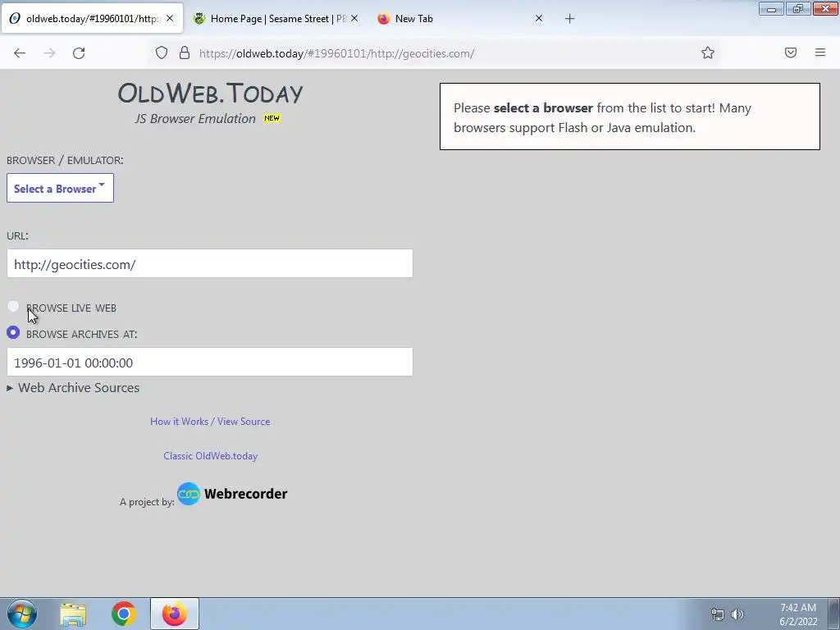
Task: Click the Firefox taskbar icon
Action: tap(175, 614)
